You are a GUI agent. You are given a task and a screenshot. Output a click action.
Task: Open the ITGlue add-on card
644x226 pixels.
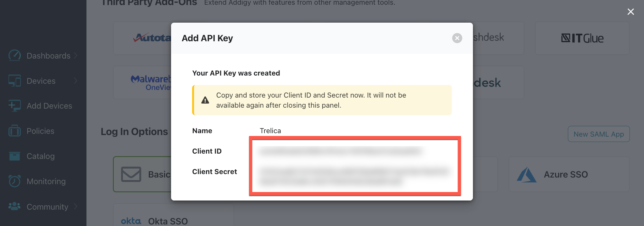(x=582, y=38)
